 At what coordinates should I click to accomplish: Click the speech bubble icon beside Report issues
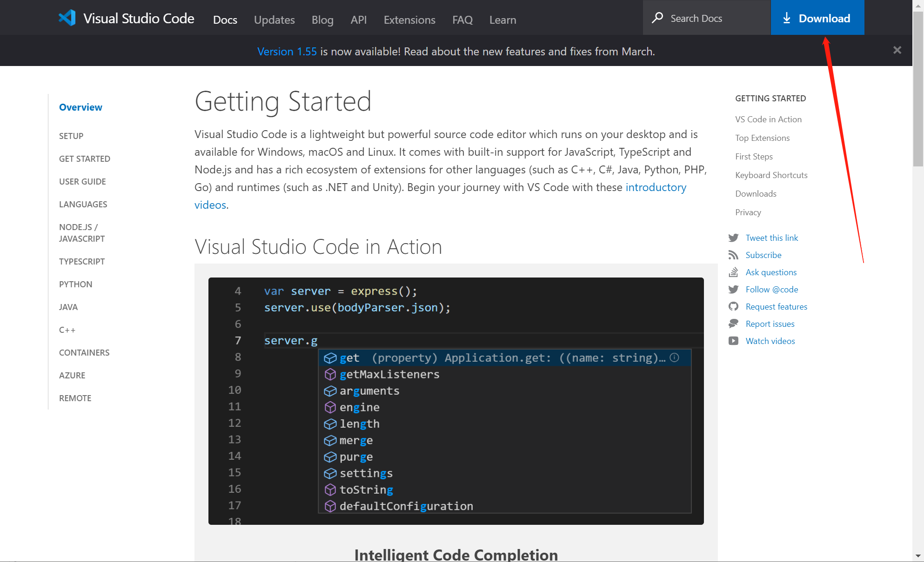click(x=734, y=324)
